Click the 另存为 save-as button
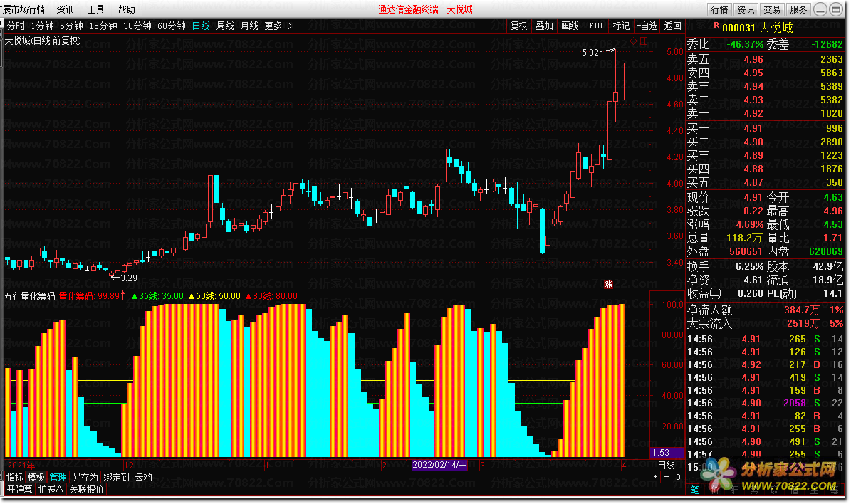 point(85,478)
